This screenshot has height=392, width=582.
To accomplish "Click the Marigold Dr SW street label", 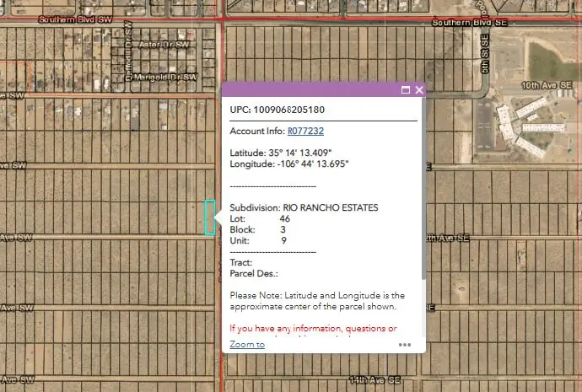I will (x=165, y=78).
